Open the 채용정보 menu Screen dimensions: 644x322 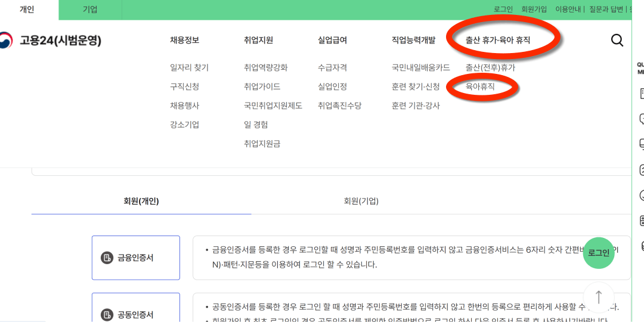[184, 41]
